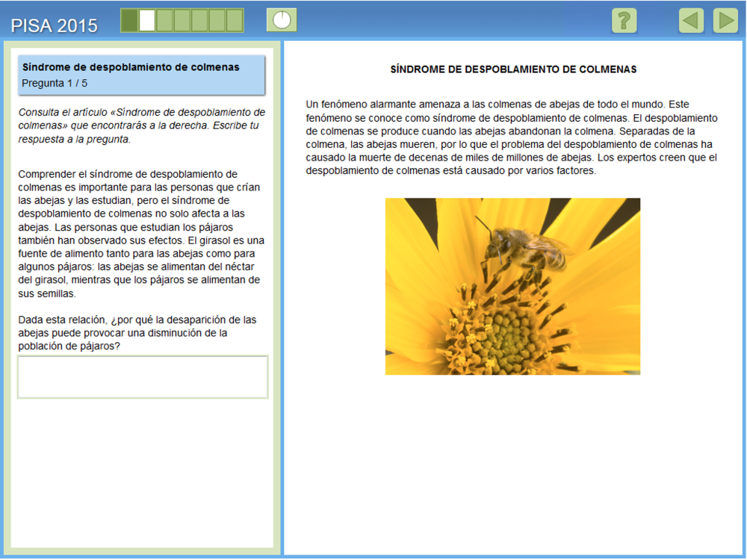747x560 pixels.
Task: Click the italic instruction 'Consulta el artículo'
Action: [141, 125]
